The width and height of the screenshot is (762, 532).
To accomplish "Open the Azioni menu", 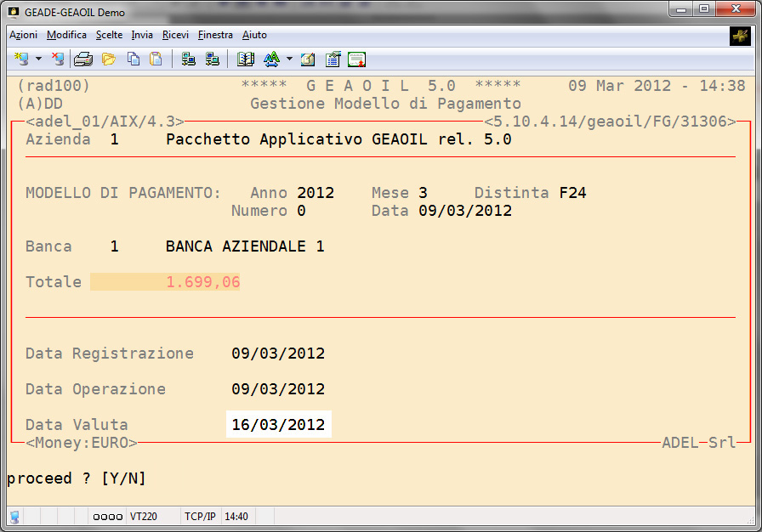I will tap(23, 35).
